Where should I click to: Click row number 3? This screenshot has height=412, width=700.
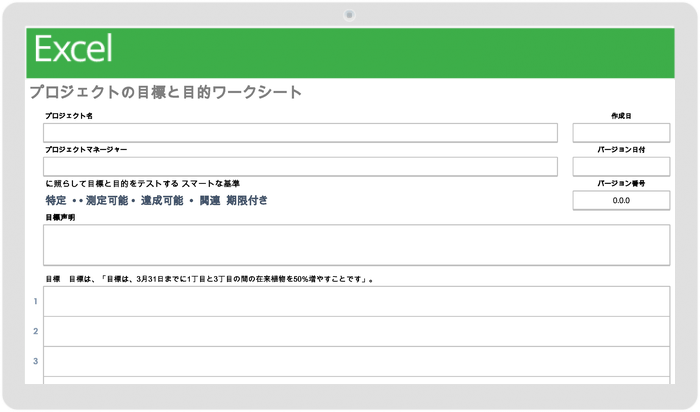point(35,361)
